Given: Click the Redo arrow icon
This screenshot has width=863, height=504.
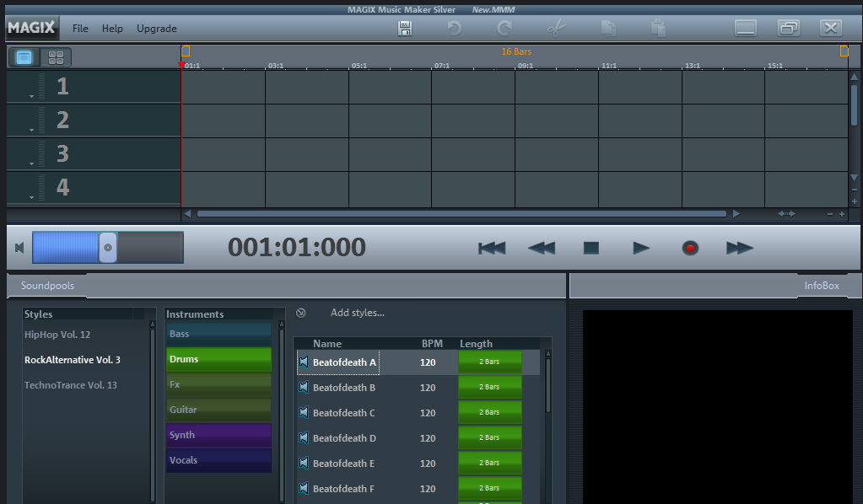Looking at the screenshot, I should (504, 28).
